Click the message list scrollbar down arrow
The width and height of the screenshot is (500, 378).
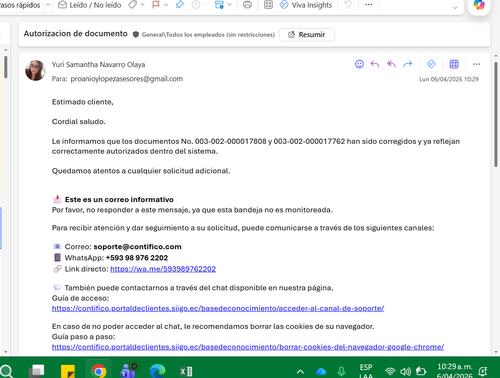(x=5, y=352)
